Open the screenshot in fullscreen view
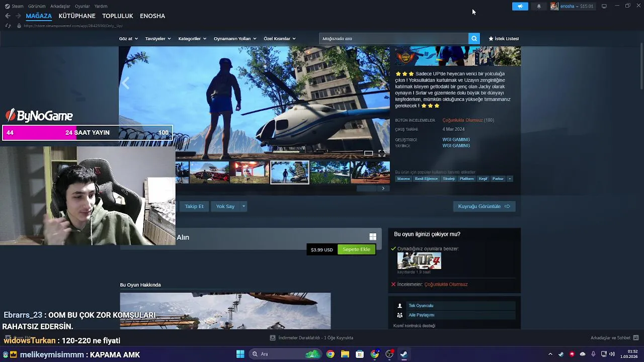Image resolution: width=644 pixels, height=362 pixels. tap(382, 153)
